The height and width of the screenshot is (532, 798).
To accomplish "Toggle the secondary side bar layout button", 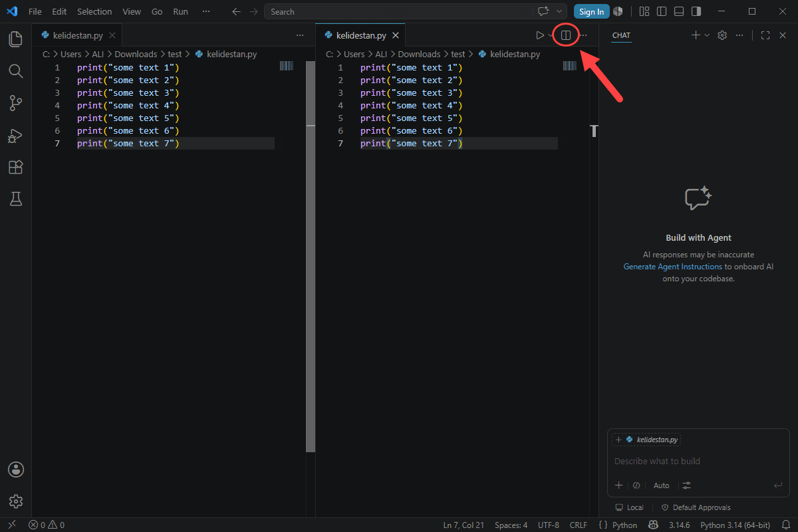I will pos(696,11).
